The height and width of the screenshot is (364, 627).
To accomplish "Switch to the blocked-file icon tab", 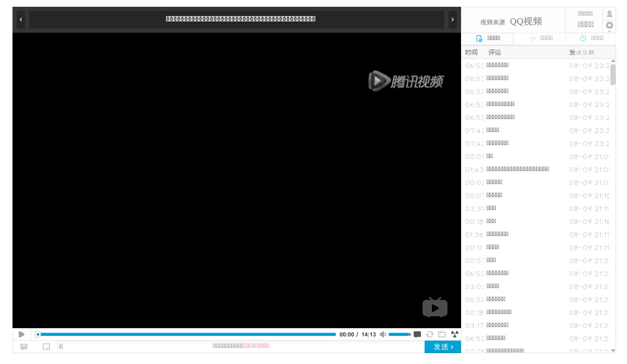I will tap(488, 38).
